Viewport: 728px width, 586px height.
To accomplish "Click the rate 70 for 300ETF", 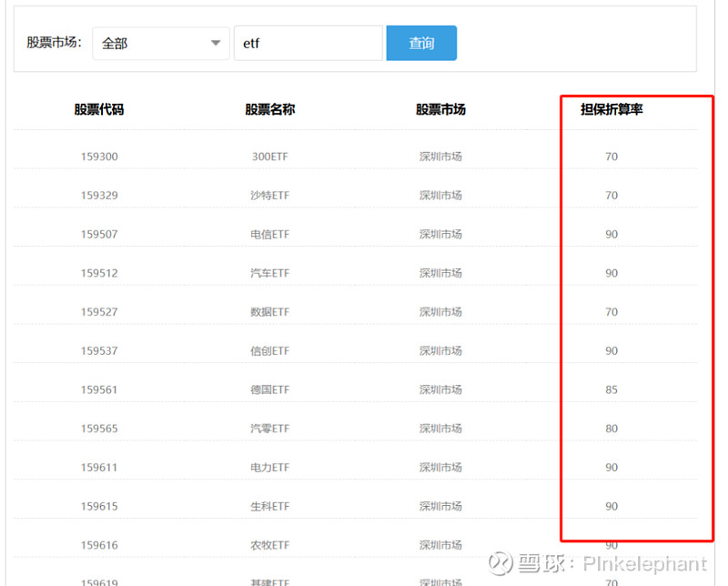I will [x=612, y=157].
